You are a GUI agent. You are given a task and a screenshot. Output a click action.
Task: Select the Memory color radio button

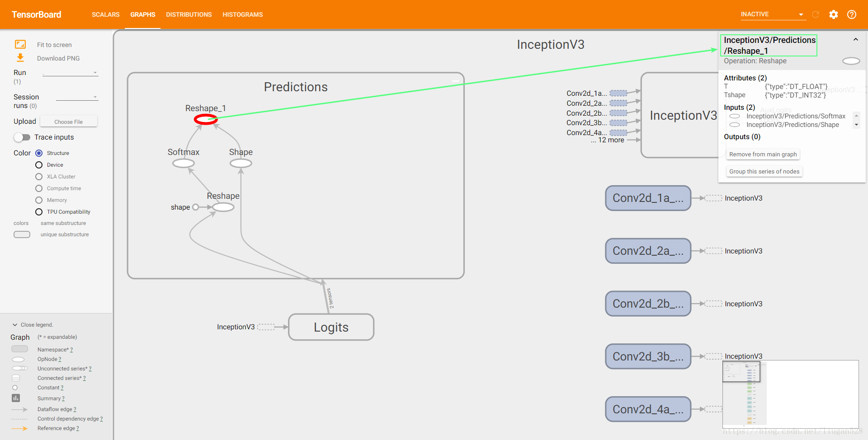click(x=39, y=200)
